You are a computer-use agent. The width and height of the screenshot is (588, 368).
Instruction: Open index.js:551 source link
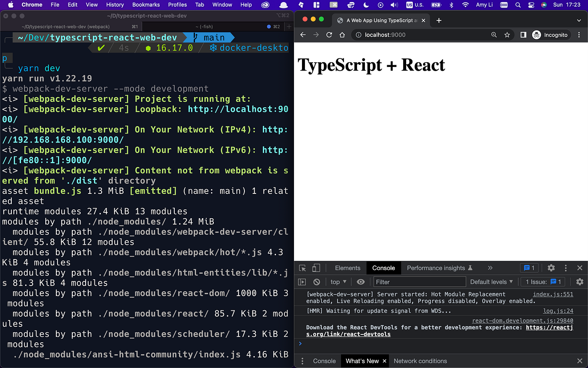tap(553, 294)
